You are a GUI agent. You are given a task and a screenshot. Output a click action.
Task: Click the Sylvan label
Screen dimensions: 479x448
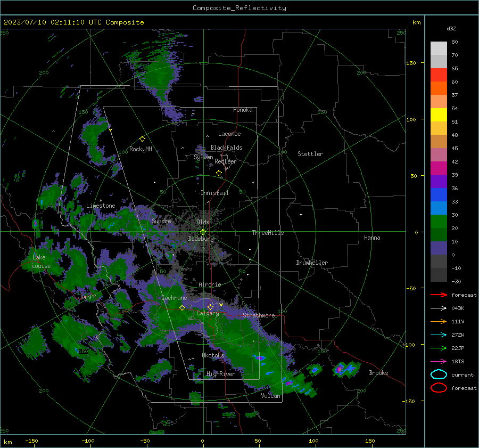point(203,157)
